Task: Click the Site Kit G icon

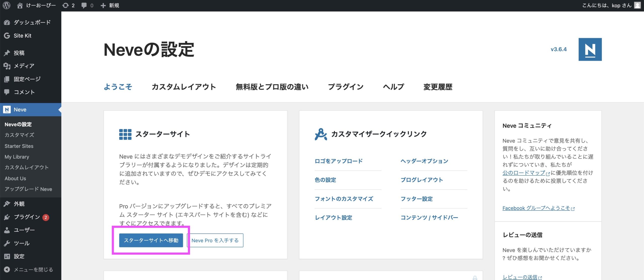Action: 7,36
